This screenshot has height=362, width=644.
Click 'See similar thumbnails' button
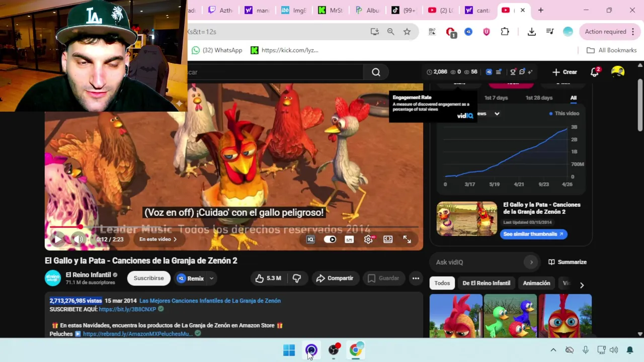(533, 234)
